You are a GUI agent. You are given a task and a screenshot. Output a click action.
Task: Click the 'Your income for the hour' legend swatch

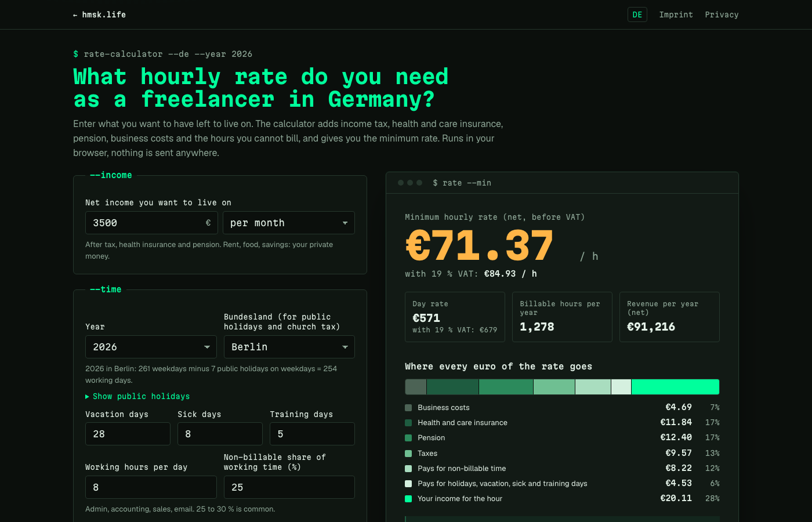(408, 499)
